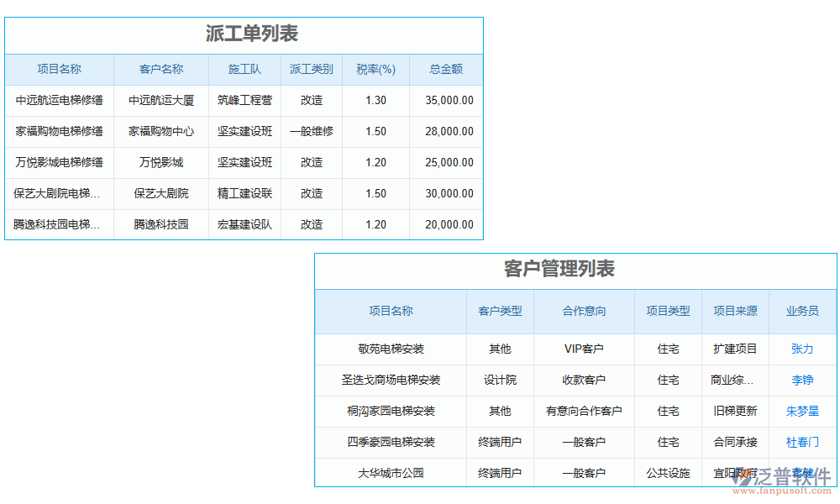Select the 坚实建设班 construction team cell
Viewport: 840px width, 504px height.
tap(244, 131)
